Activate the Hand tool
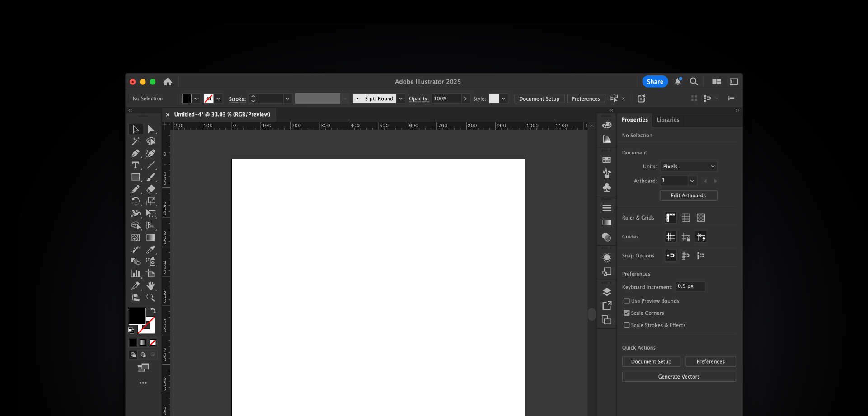Image resolution: width=868 pixels, height=416 pixels. (151, 286)
